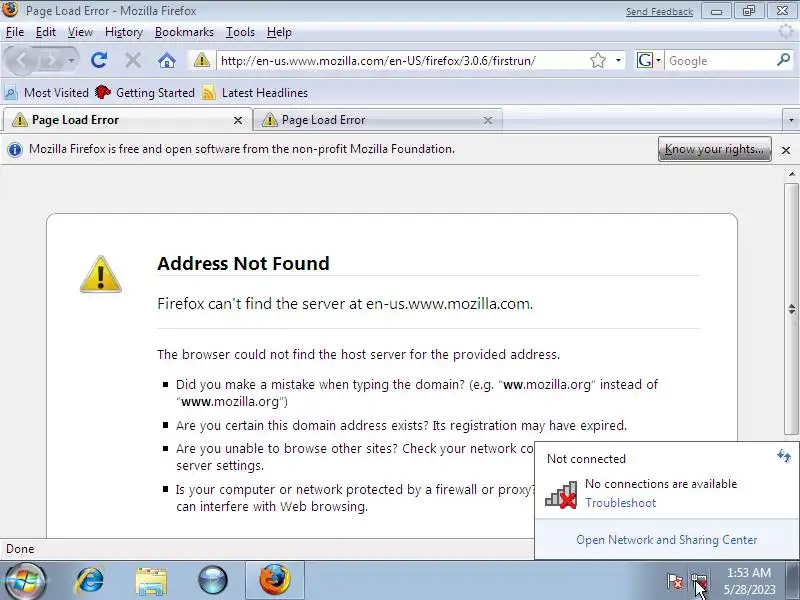Screen dimensions: 800x600
Task: Click the Send Feedback link
Action: [x=659, y=11]
